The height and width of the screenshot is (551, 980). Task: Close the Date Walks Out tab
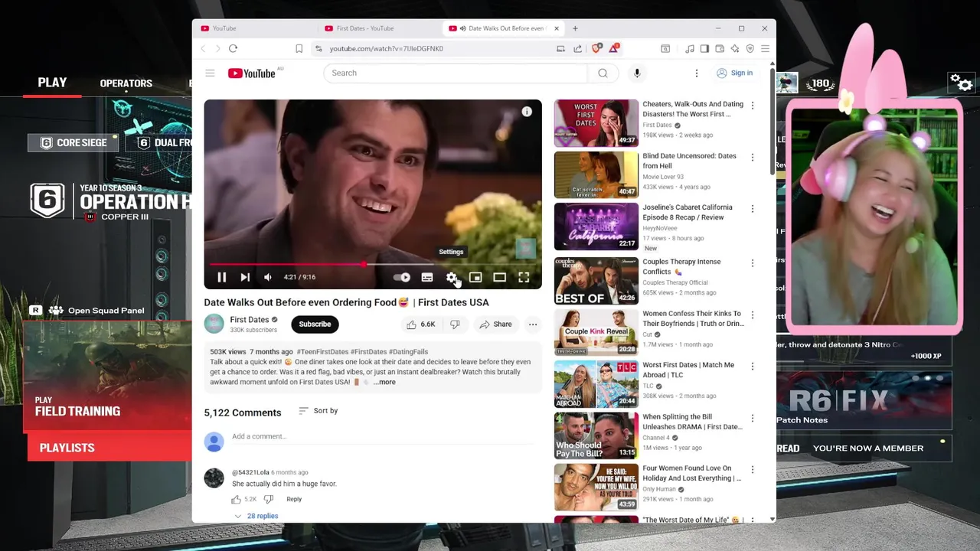pos(557,28)
